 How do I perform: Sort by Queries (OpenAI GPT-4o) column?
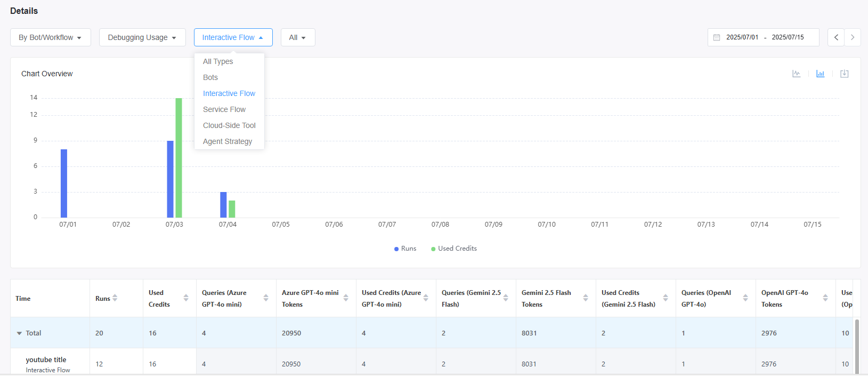point(745,298)
